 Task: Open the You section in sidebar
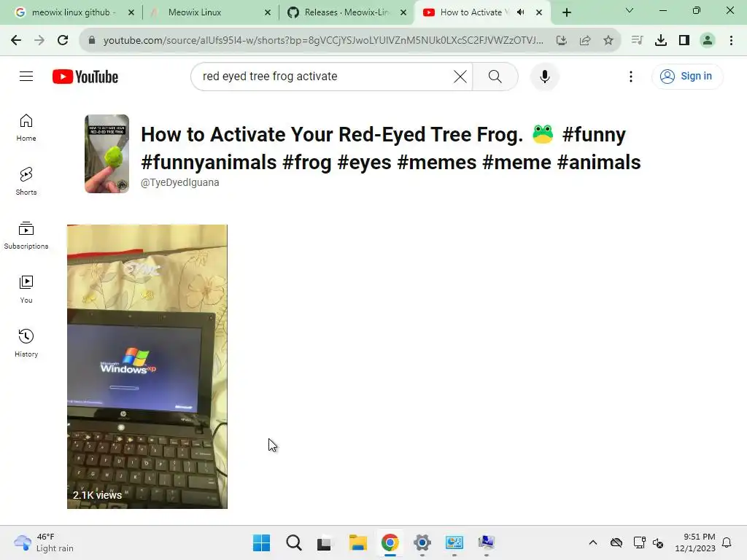click(26, 289)
